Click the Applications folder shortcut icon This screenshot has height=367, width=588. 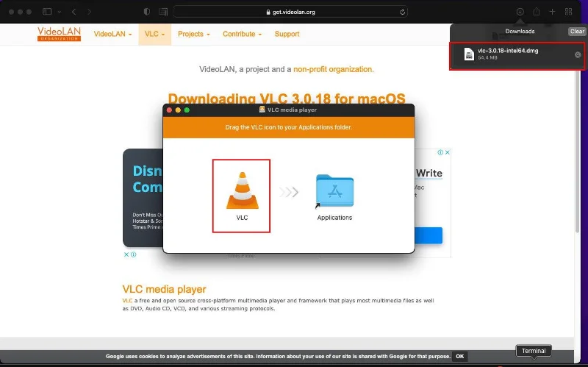tap(334, 192)
